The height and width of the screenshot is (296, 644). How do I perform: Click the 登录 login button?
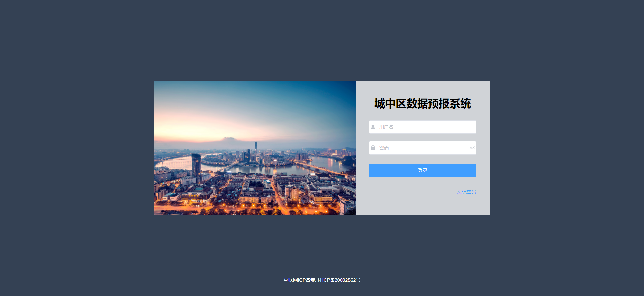click(423, 170)
